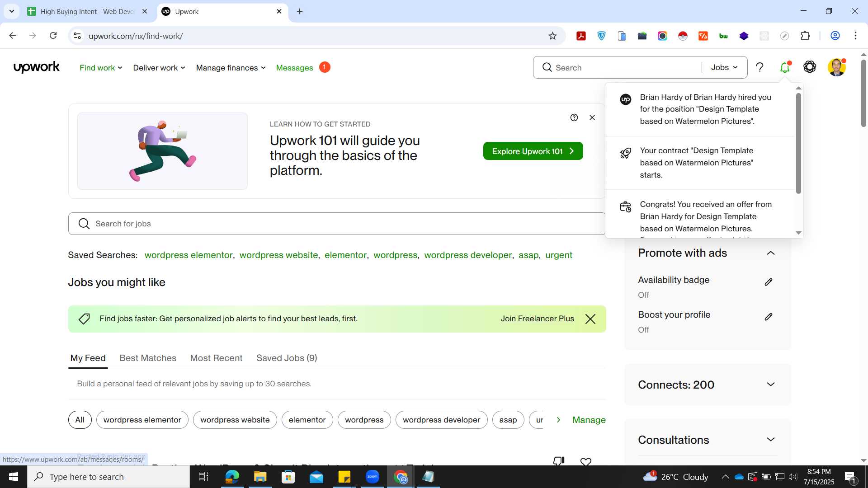Bookmark this page with the star icon
Viewport: 868px width, 488px height.
(552, 36)
